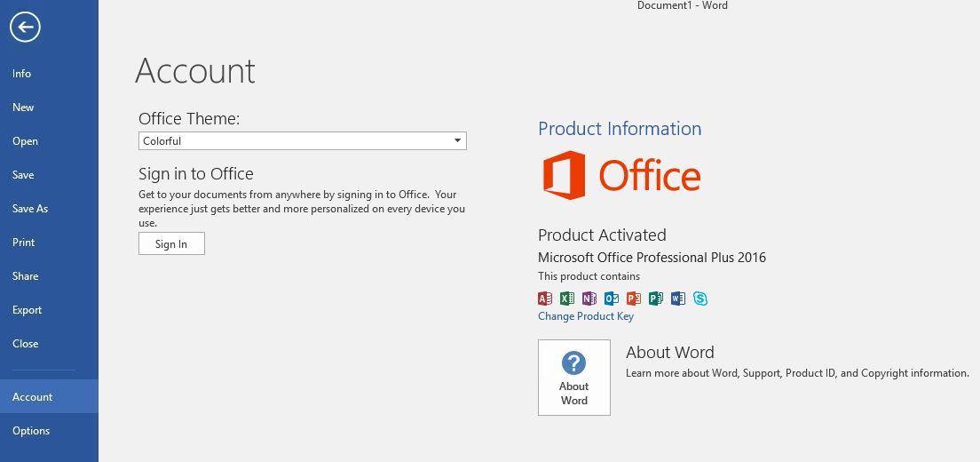This screenshot has height=462, width=980.
Task: Go to the Open page
Action: 49,140
